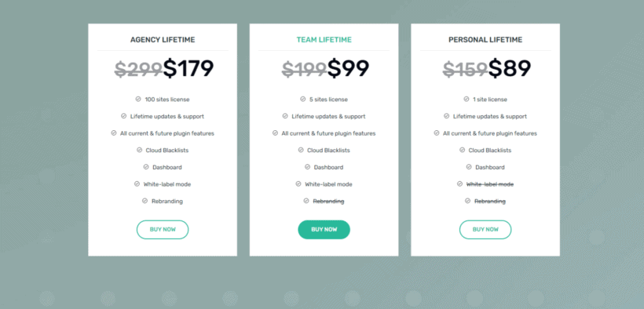Click check icon next to Agency Rebranding
Viewport: 644px width, 309px height.
(x=145, y=201)
